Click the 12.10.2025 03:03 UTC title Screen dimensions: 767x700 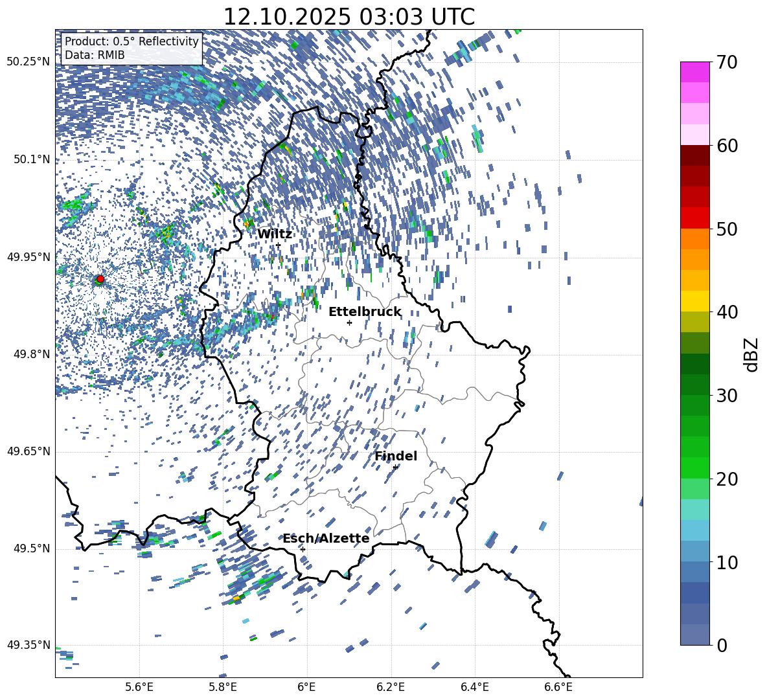[349, 17]
